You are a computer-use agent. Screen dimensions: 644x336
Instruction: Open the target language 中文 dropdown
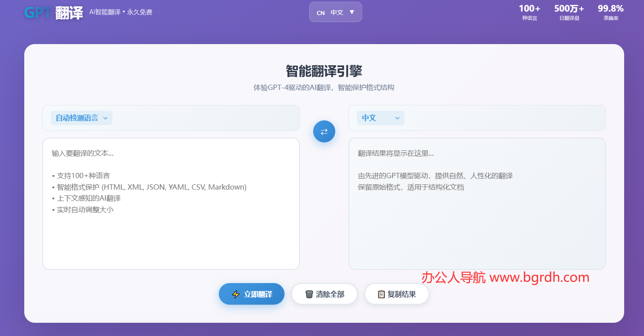pyautogui.click(x=380, y=118)
